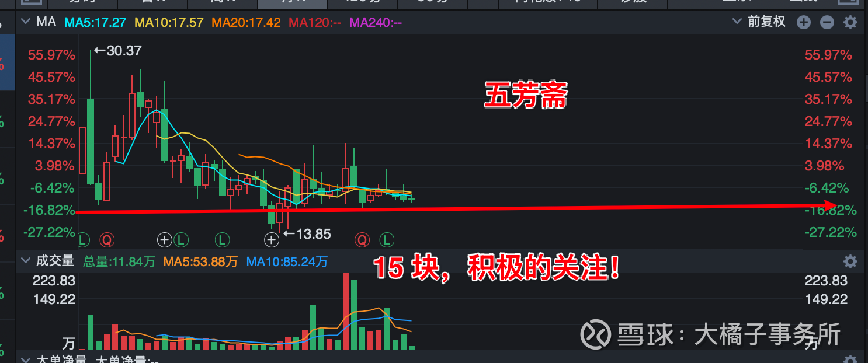Click the first white plus timeline marker
Image resolution: width=868 pixels, height=363 pixels.
point(164,239)
